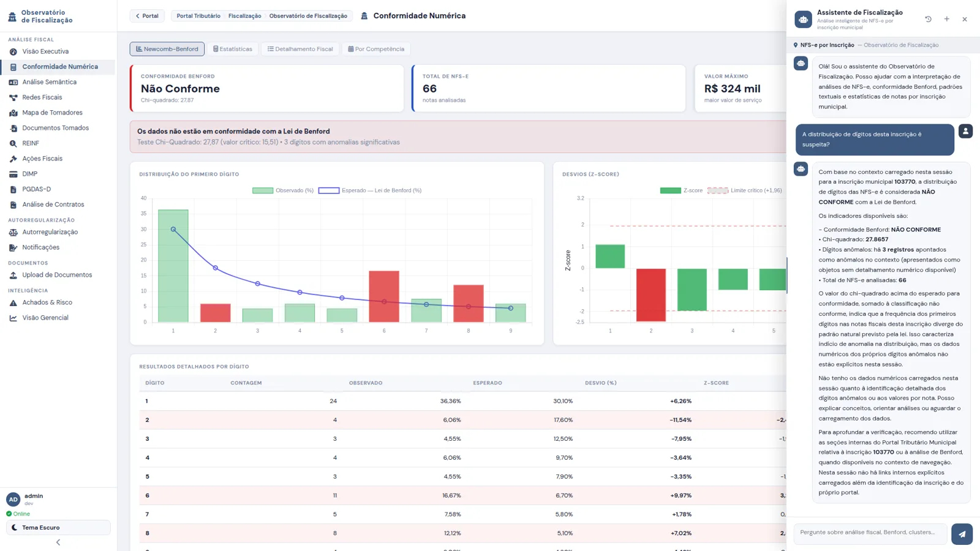Start a new assistant conversation
This screenshot has width=980, height=551.
947,19
